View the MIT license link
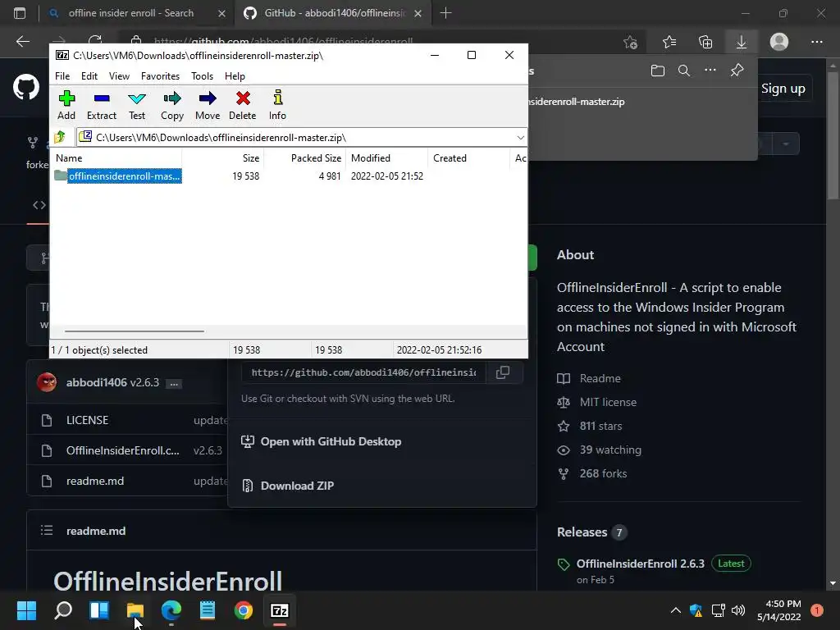 point(608,402)
